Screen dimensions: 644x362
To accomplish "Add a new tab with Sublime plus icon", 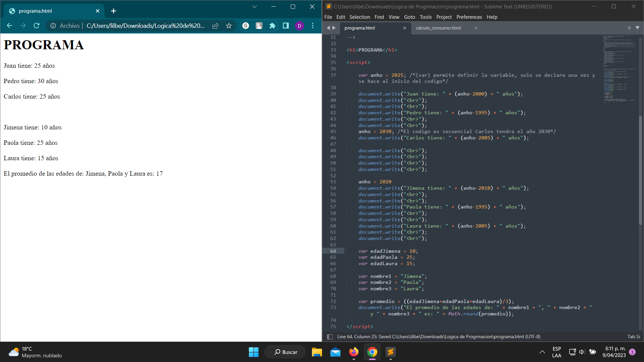I will [629, 28].
